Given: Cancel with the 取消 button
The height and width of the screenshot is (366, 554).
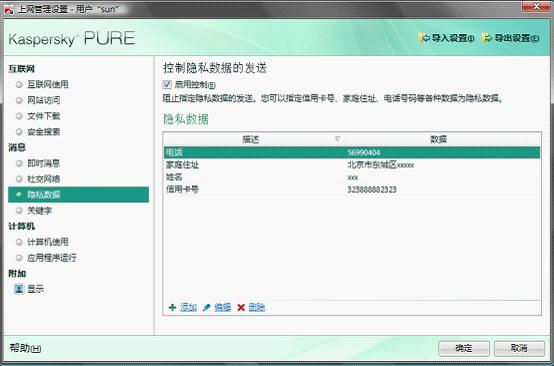Looking at the screenshot, I should pos(519,348).
